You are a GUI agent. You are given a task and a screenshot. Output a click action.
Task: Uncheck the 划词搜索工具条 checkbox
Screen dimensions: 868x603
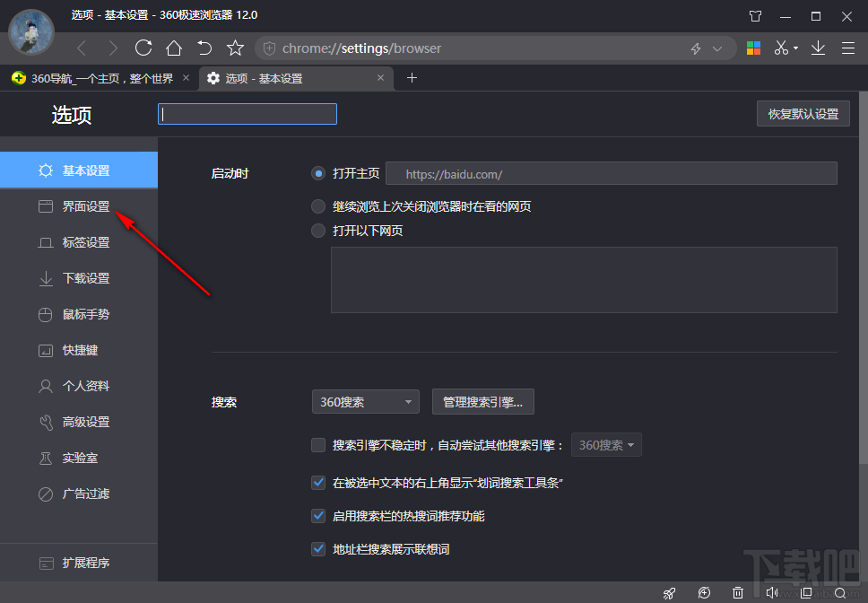point(318,483)
